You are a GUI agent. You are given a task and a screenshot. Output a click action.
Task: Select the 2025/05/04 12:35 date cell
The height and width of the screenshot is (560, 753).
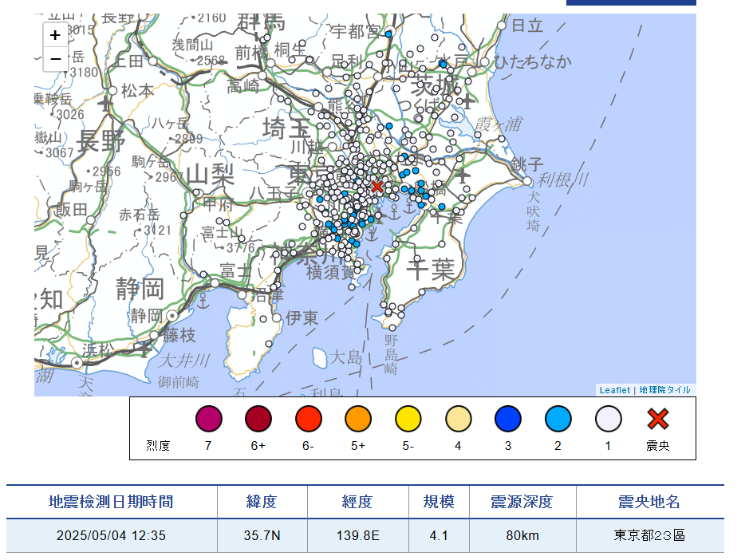click(111, 535)
